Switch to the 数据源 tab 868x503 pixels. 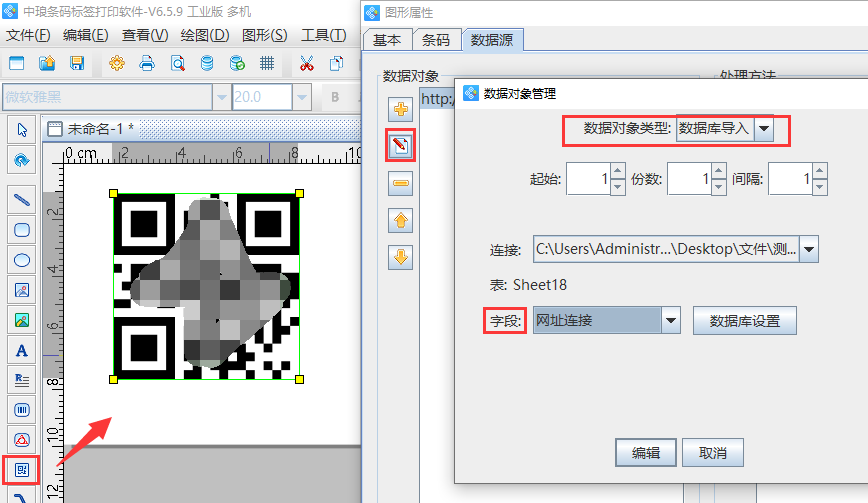(492, 40)
